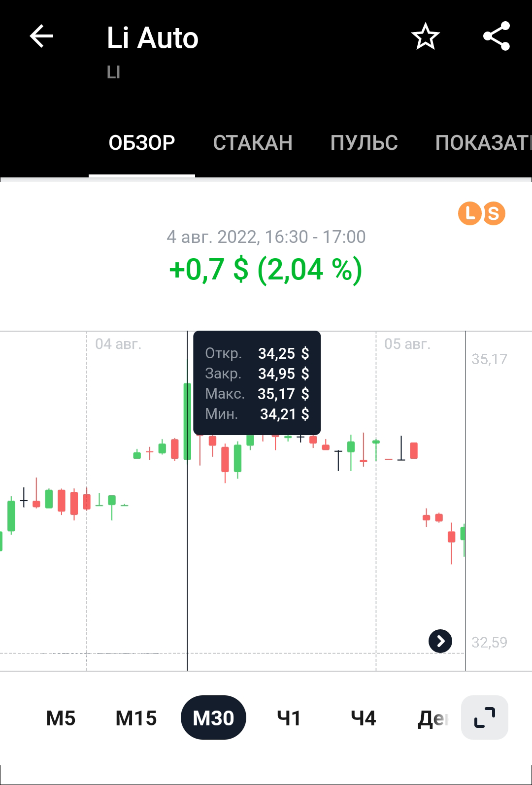
Task: Tap the orange S badge
Action: point(494,213)
